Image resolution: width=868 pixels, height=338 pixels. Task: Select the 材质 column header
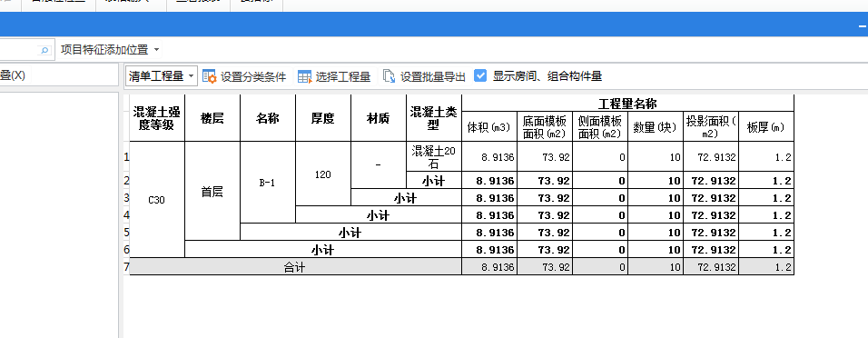(x=378, y=118)
